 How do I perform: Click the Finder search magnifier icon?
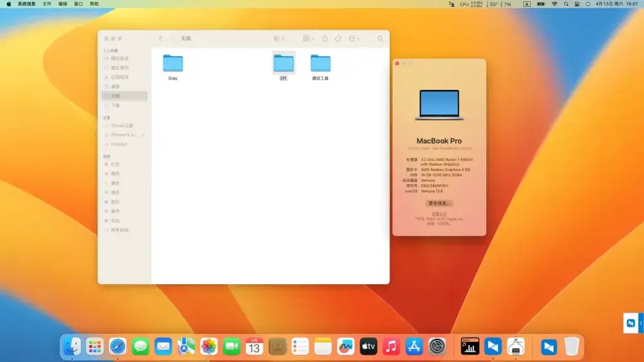click(x=380, y=38)
